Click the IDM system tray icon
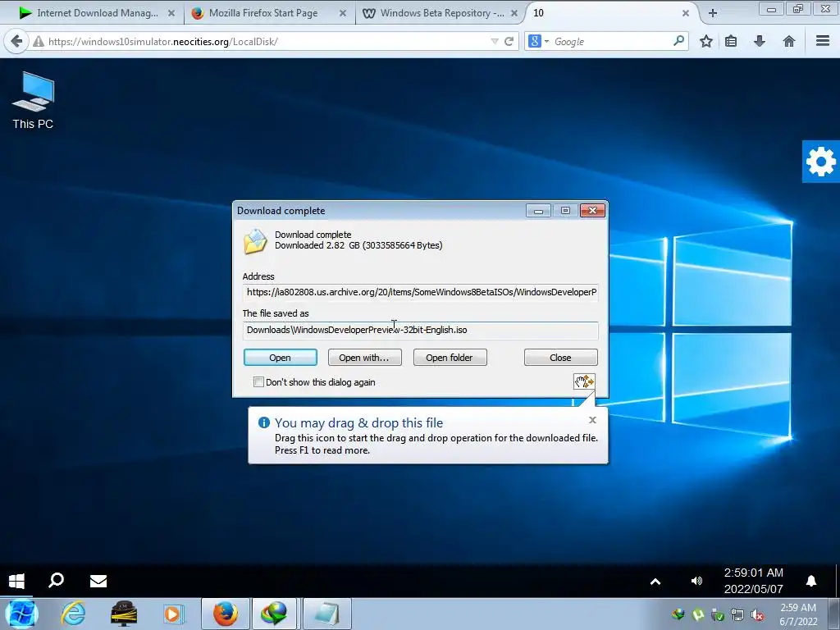The height and width of the screenshot is (630, 840). click(678, 614)
